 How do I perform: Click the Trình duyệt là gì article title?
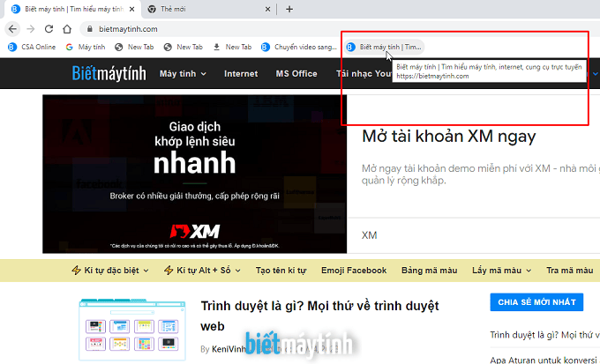(320, 316)
